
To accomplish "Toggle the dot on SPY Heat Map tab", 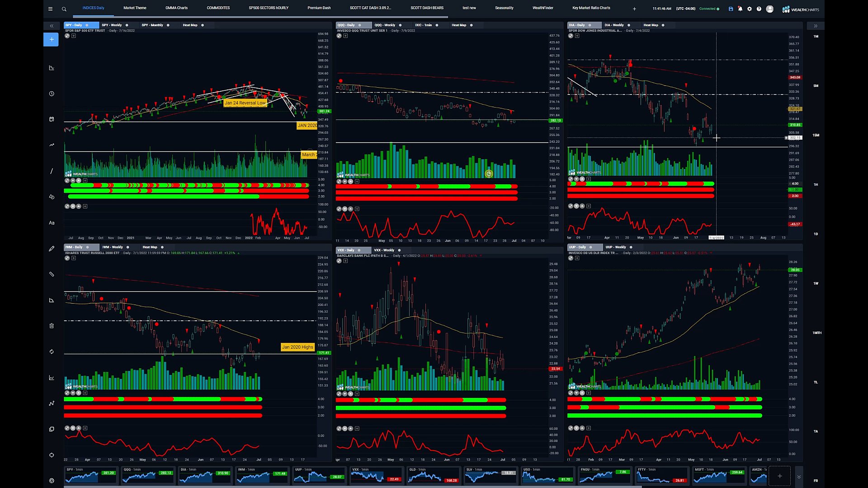I will pyautogui.click(x=203, y=25).
